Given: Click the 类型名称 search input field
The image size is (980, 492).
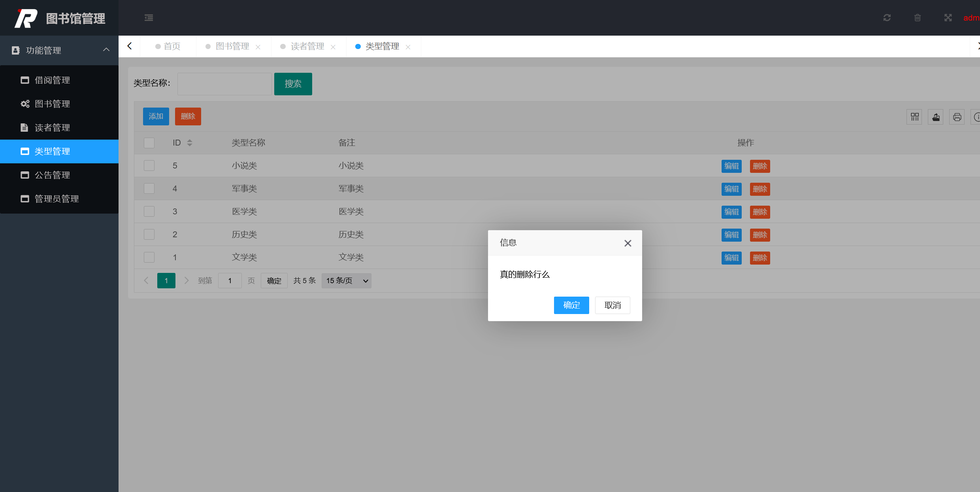Looking at the screenshot, I should tap(224, 84).
